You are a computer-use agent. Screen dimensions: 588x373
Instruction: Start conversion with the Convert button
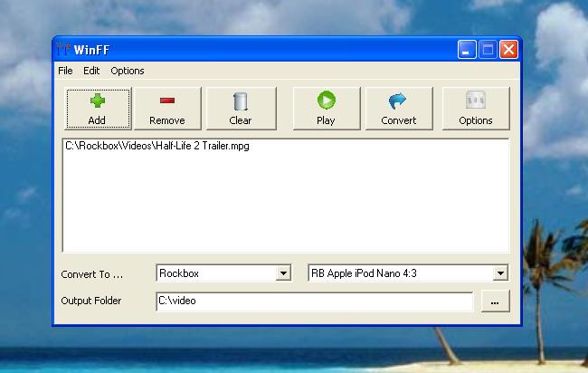click(399, 109)
